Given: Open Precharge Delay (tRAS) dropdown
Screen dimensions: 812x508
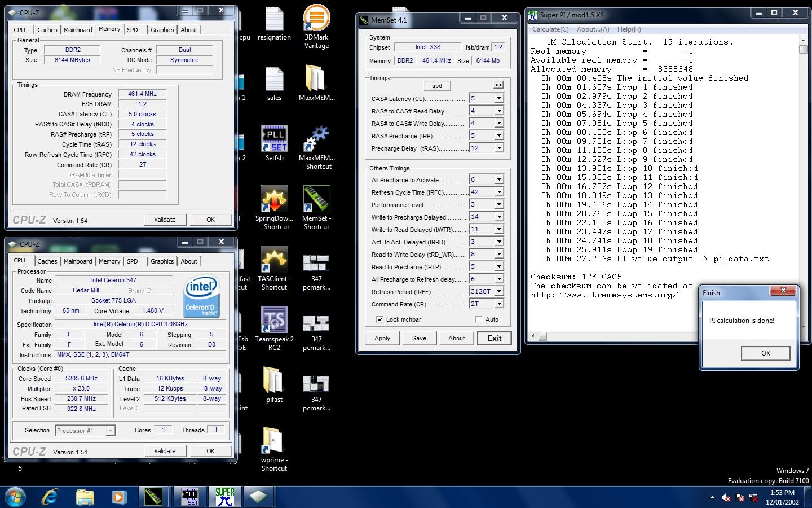Looking at the screenshot, I should tap(499, 148).
